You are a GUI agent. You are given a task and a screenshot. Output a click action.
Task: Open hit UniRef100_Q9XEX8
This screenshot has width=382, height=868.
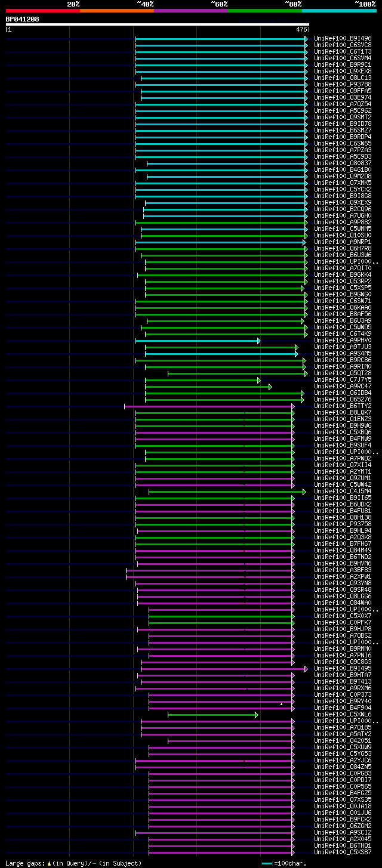click(343, 71)
